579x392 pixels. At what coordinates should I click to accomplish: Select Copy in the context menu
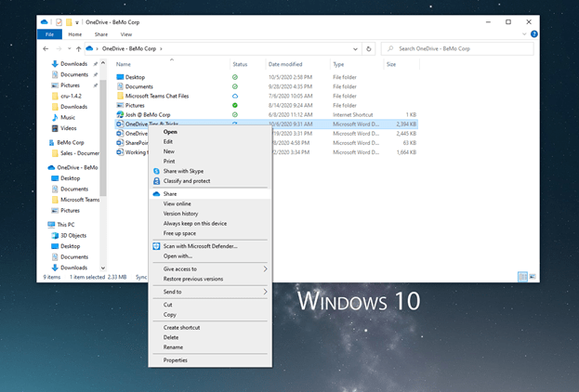coord(210,315)
